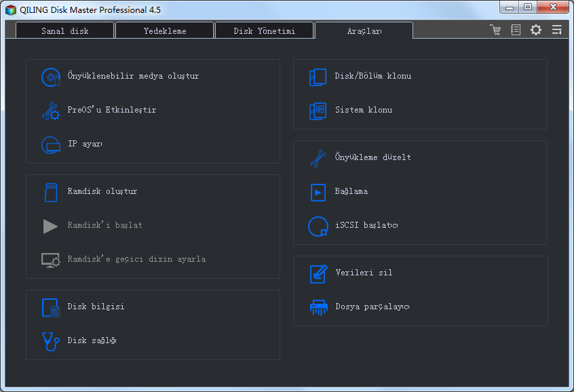Click the Ramdisk oluştur memory card icon

50,193
